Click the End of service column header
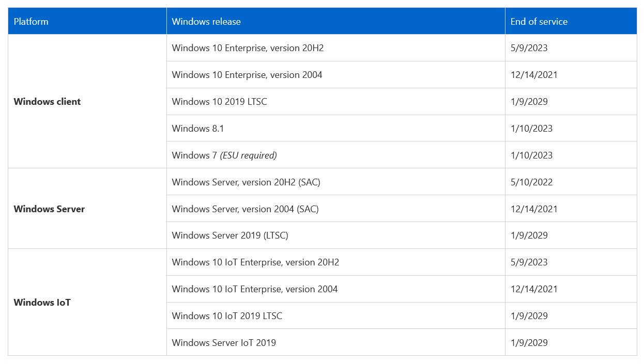The image size is (644, 364). (571, 21)
